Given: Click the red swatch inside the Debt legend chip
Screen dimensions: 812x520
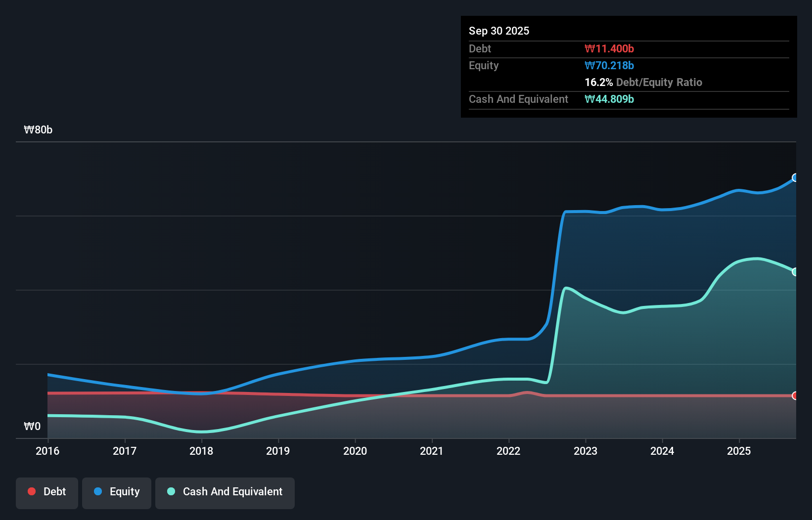Looking at the screenshot, I should 32,491.
